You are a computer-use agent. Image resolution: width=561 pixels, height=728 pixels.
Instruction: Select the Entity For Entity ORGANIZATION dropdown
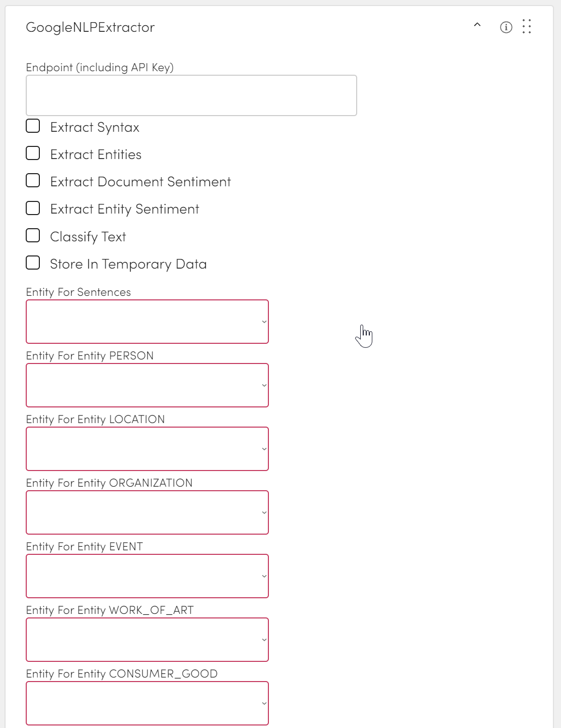(147, 512)
